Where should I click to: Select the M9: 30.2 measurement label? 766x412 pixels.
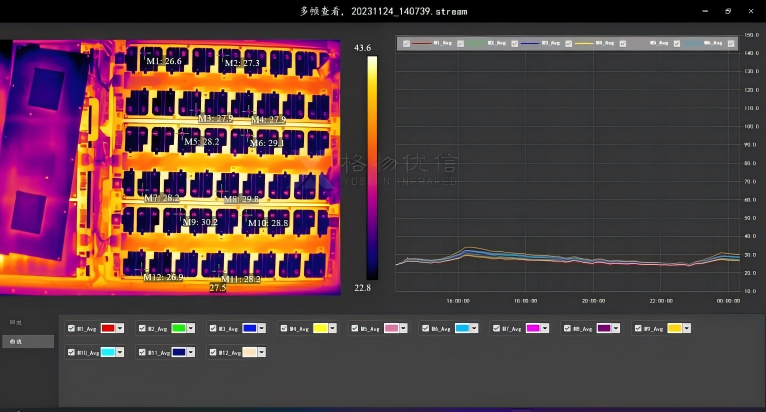point(200,222)
